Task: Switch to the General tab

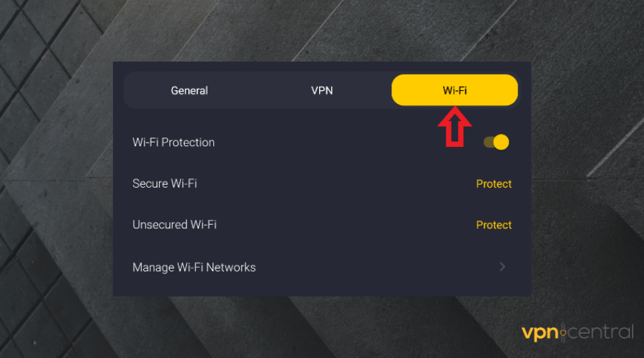Action: (189, 91)
